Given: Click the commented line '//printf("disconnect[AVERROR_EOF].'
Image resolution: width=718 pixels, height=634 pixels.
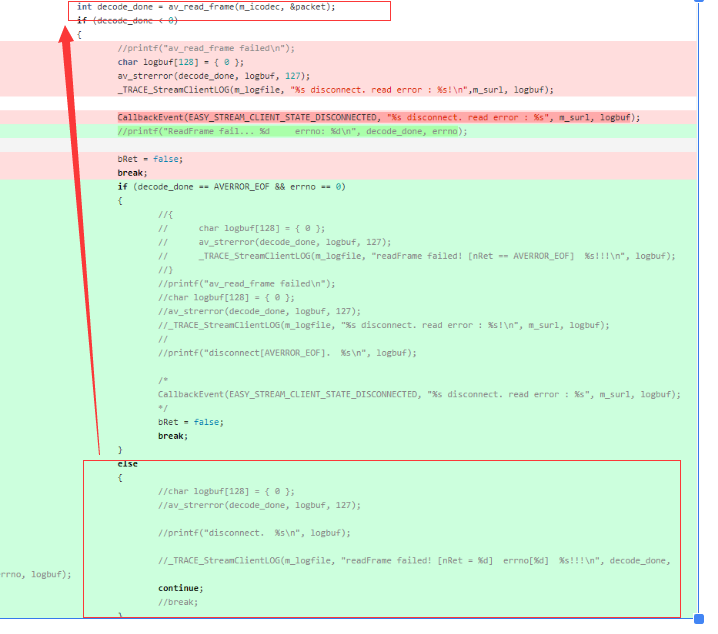Looking at the screenshot, I should [x=287, y=353].
